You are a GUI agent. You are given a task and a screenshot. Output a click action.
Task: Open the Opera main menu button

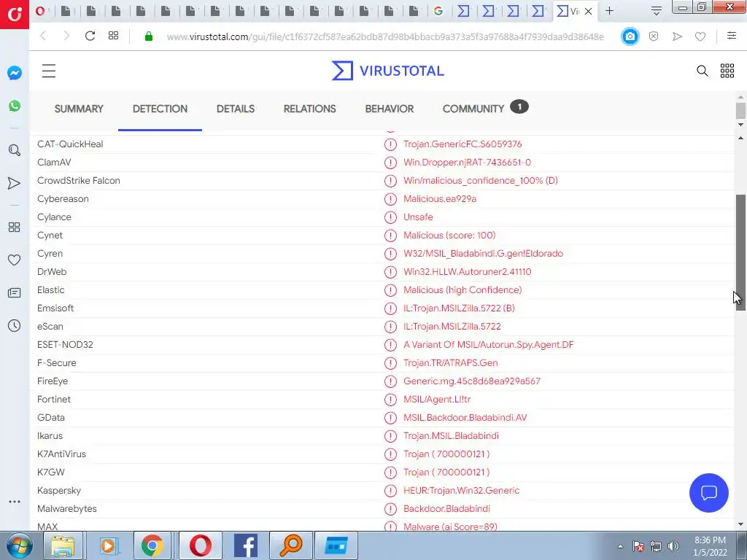click(x=15, y=15)
